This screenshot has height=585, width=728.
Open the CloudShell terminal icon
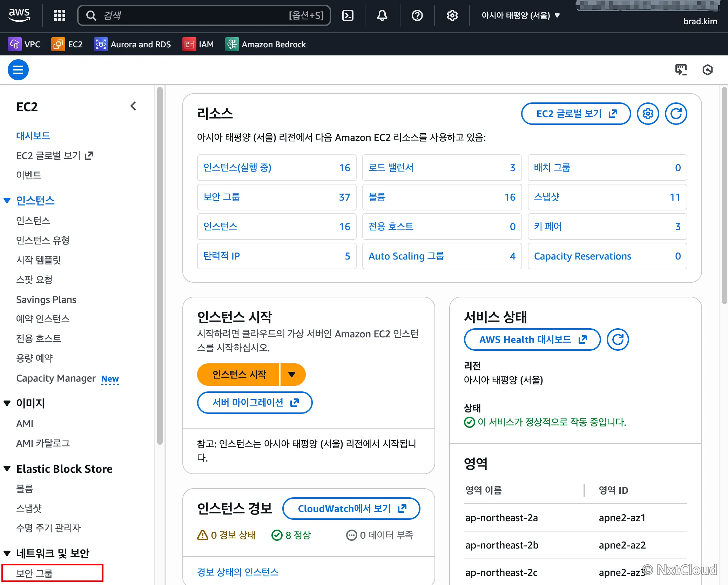tap(348, 15)
